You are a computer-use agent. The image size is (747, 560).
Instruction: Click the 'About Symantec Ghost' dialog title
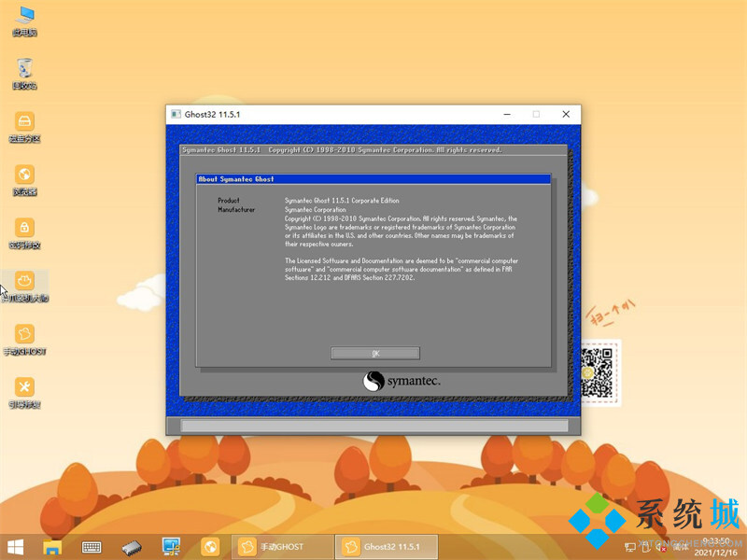[x=236, y=179]
